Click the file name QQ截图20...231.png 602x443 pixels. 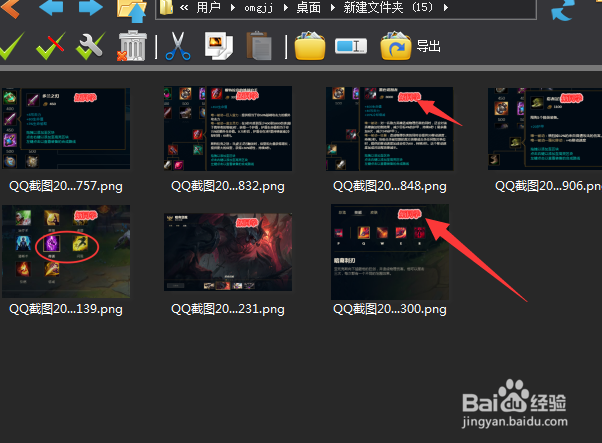(x=228, y=309)
